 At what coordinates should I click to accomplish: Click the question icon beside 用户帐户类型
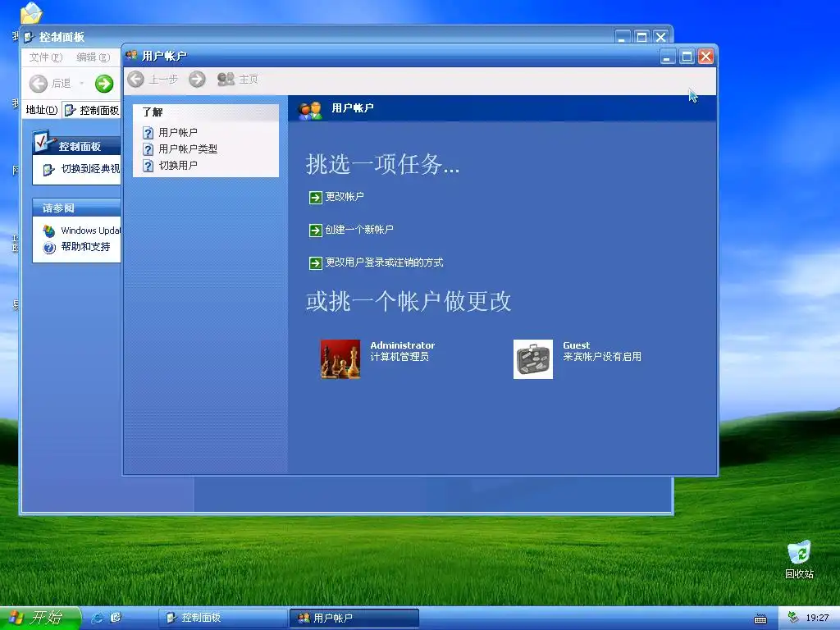point(148,149)
